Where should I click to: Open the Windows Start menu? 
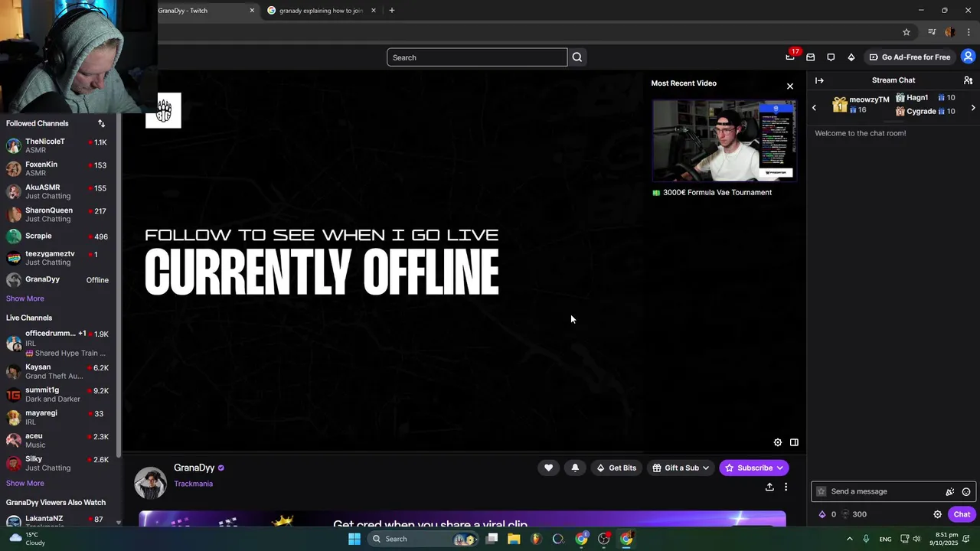pyautogui.click(x=354, y=539)
